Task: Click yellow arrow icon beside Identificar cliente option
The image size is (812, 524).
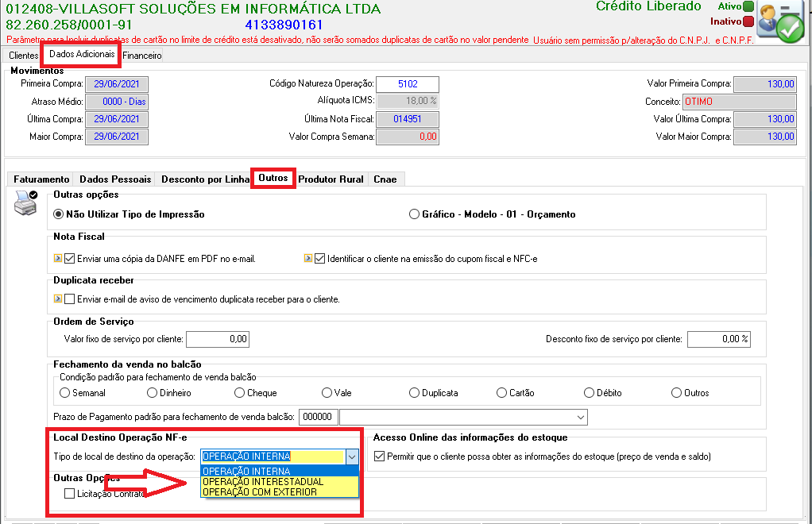Action: pyautogui.click(x=308, y=258)
